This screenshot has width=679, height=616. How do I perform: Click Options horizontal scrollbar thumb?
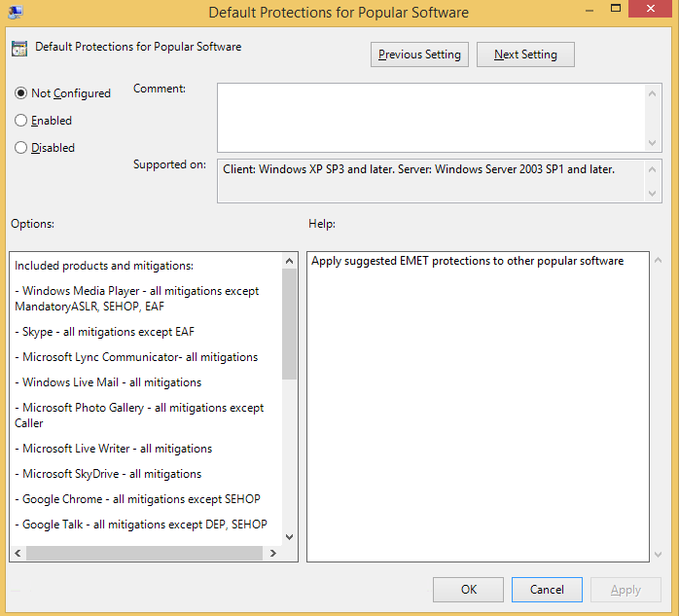pos(144,553)
